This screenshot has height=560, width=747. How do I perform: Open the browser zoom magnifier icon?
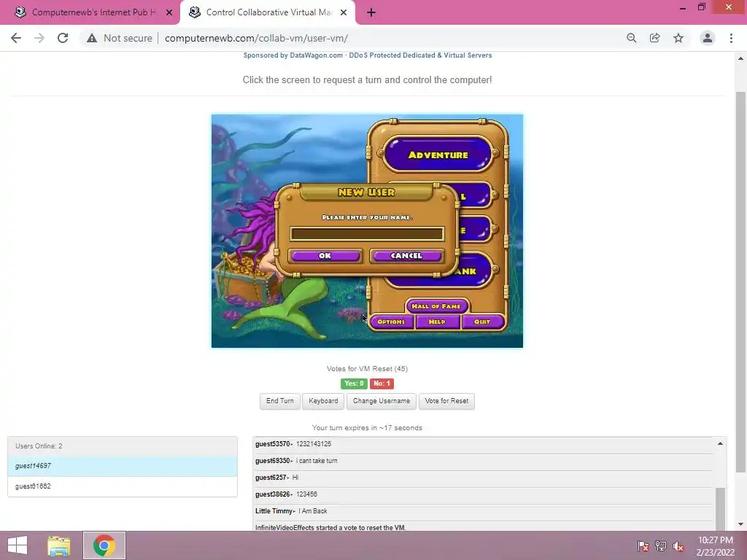pos(632,38)
